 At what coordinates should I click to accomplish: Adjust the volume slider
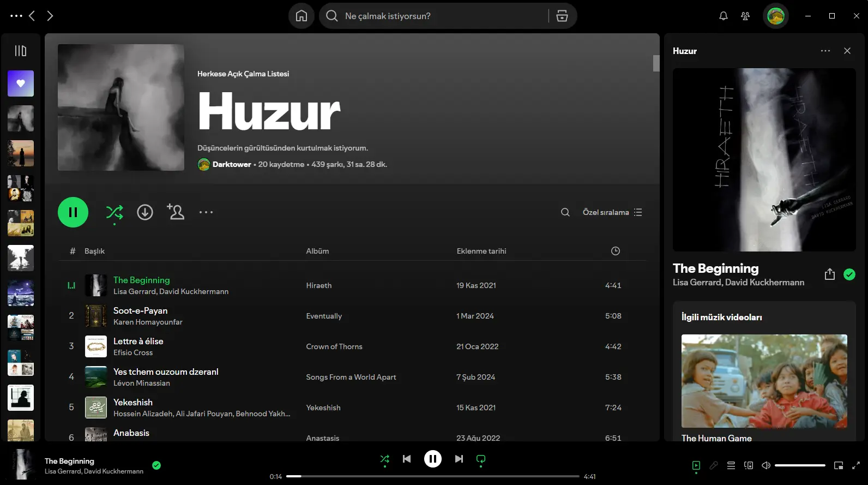coord(800,465)
